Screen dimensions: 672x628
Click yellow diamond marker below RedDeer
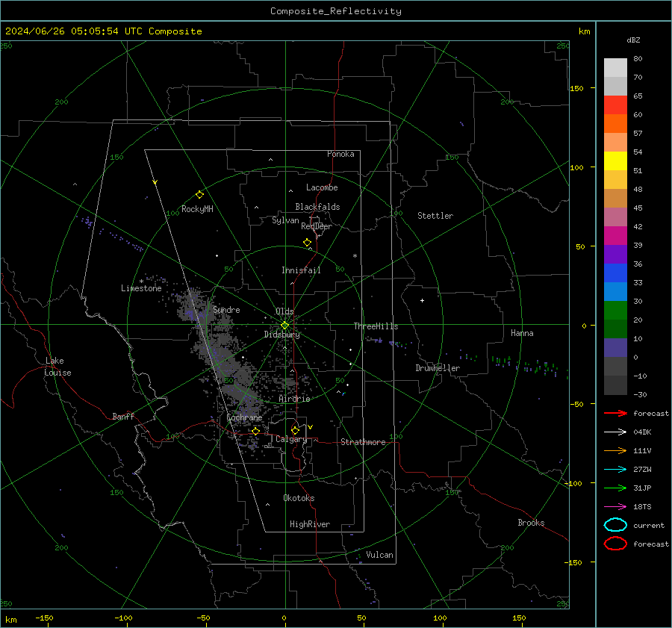[307, 243]
